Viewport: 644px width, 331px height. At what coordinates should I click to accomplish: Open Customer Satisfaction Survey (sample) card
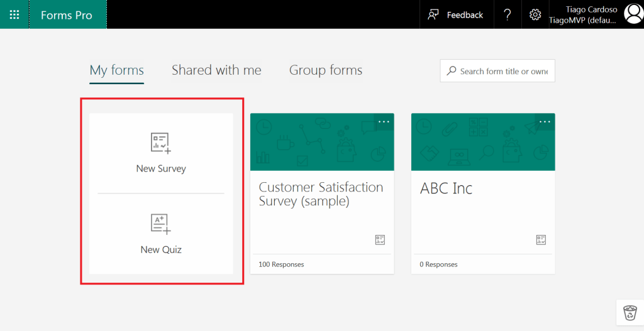[x=321, y=194]
